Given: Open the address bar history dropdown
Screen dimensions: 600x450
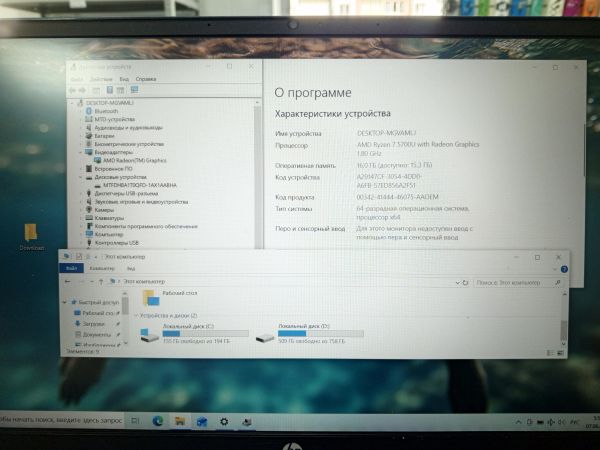Looking at the screenshot, I should 457,283.
